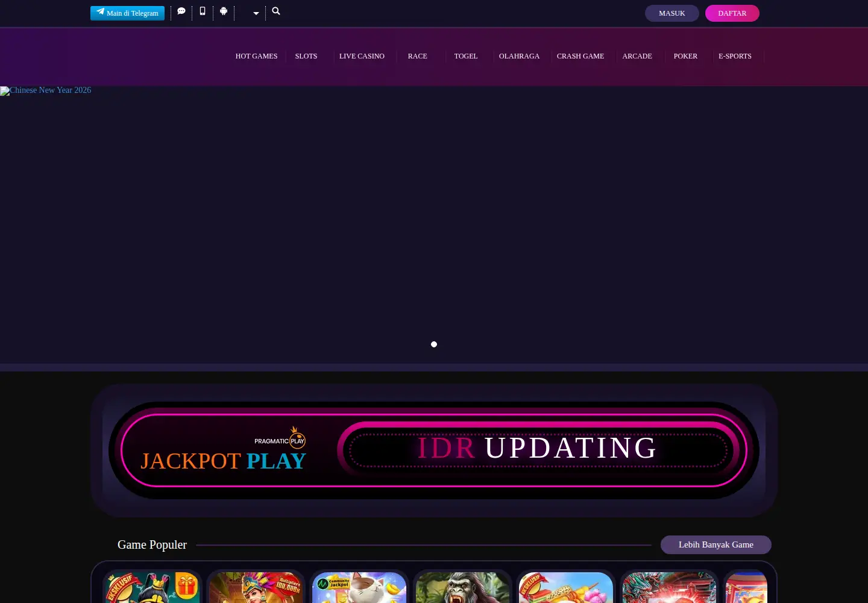Open the live chat speech-bubble icon
Screen dimensions: 868x603
(x=181, y=11)
